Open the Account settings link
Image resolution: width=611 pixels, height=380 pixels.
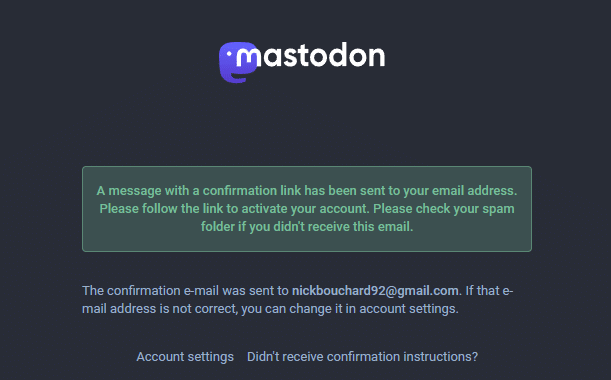[x=185, y=357]
